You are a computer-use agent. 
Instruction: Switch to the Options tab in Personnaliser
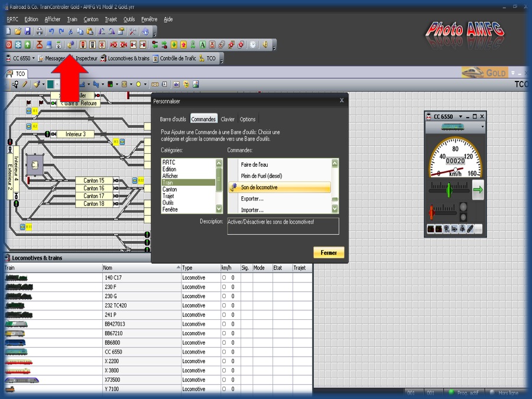[x=247, y=119]
